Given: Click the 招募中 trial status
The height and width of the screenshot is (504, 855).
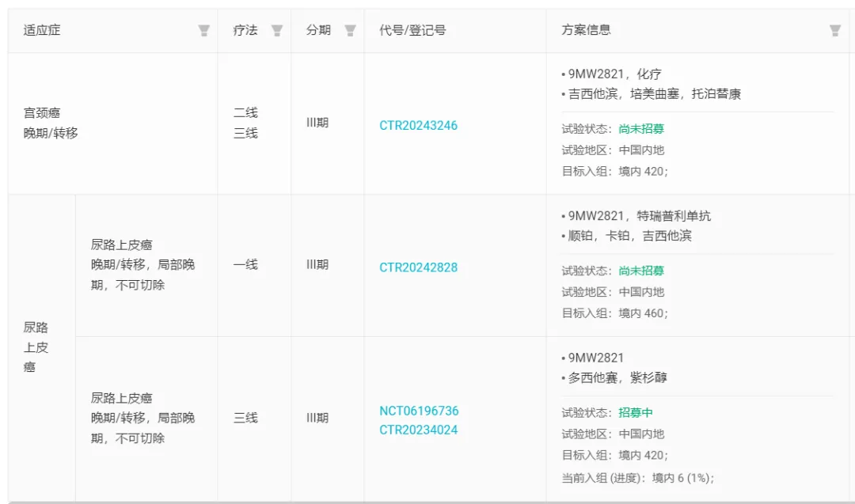Looking at the screenshot, I should (636, 413).
